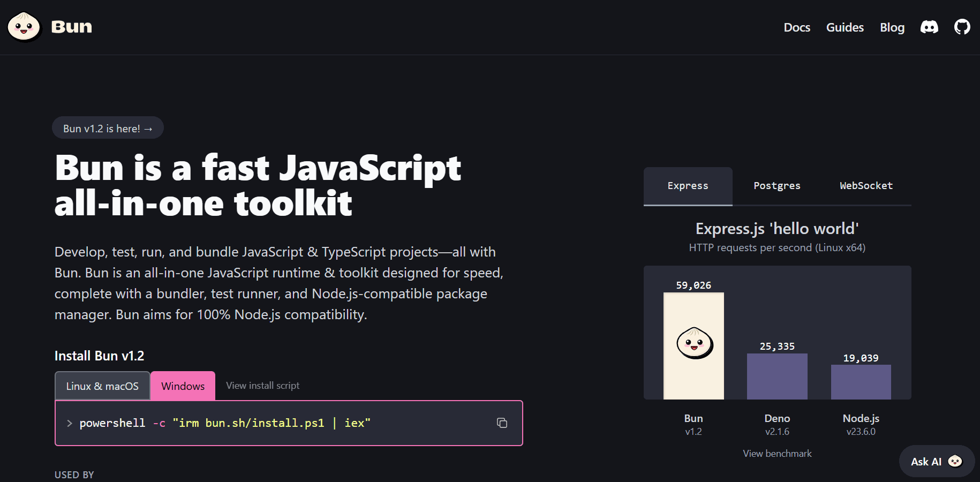Click the Bun mascot logo in header
The image size is (980, 482).
click(x=24, y=26)
